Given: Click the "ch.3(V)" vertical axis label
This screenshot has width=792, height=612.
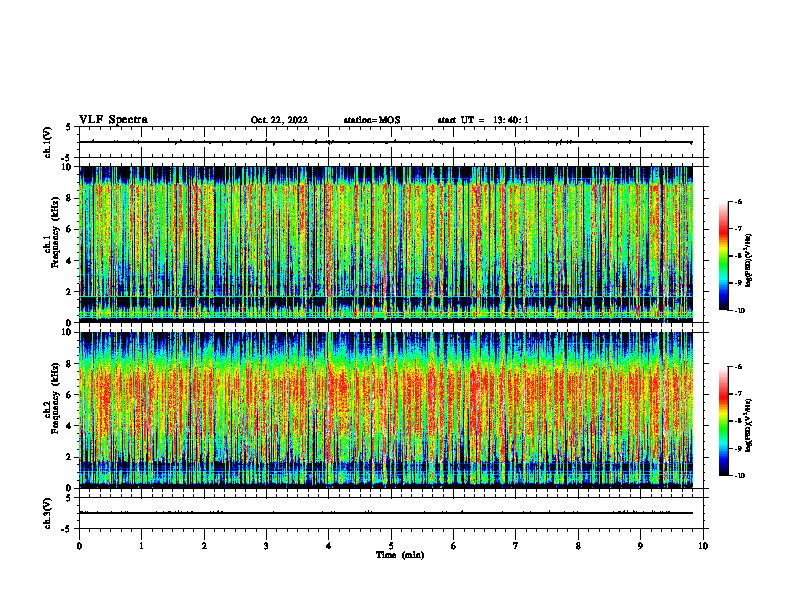Looking at the screenshot, I should tap(48, 514).
